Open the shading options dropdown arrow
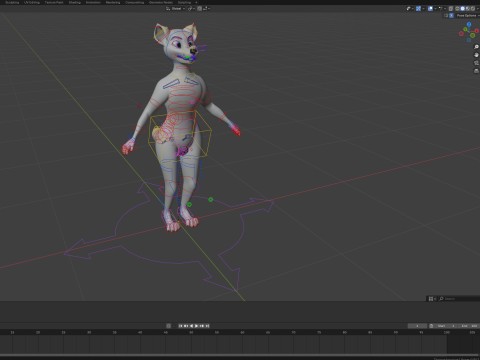 (478, 9)
